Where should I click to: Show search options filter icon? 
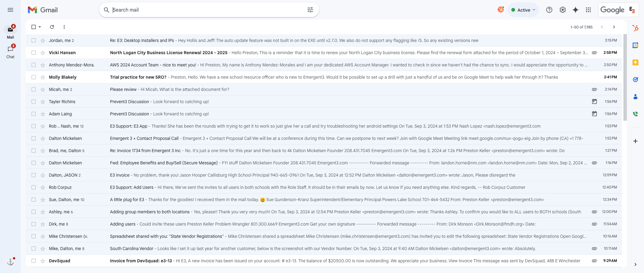click(310, 10)
